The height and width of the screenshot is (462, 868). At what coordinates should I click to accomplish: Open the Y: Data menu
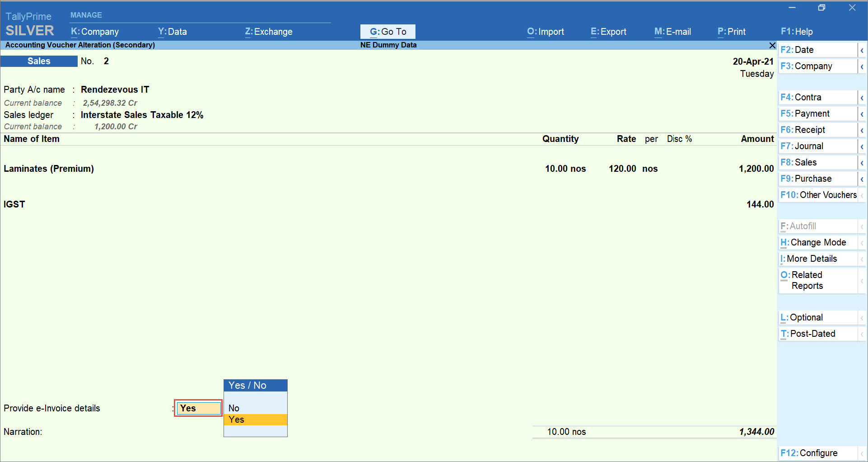(x=172, y=32)
